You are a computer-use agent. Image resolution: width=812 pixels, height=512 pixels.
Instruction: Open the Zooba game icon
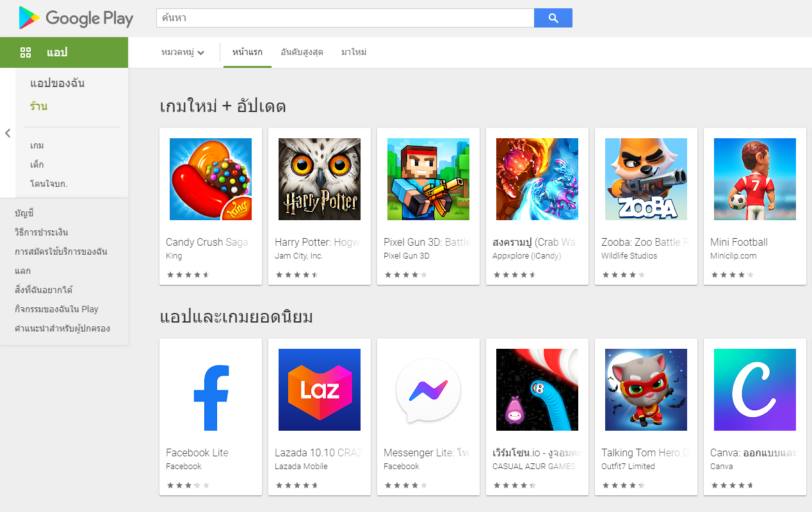(646, 179)
